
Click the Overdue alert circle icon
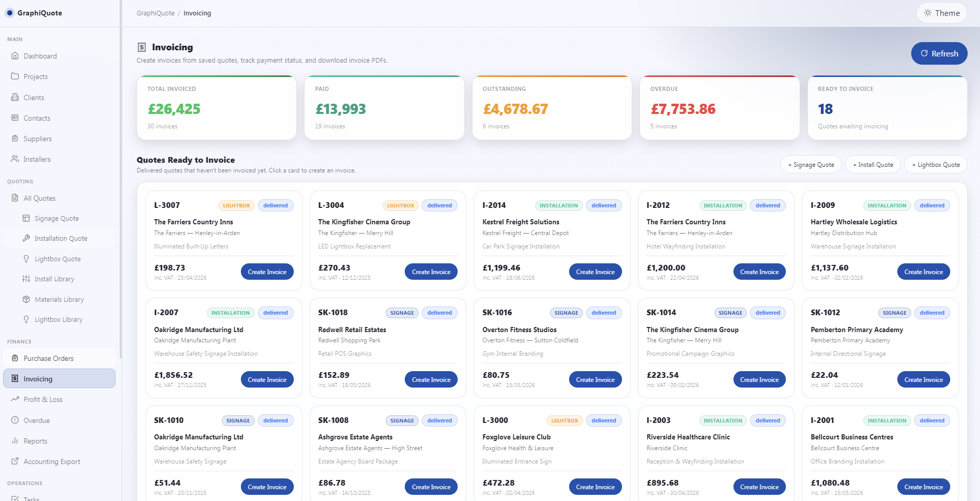coord(15,420)
